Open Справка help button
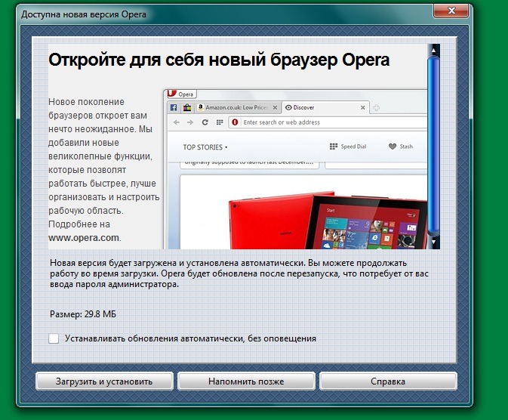 (388, 381)
